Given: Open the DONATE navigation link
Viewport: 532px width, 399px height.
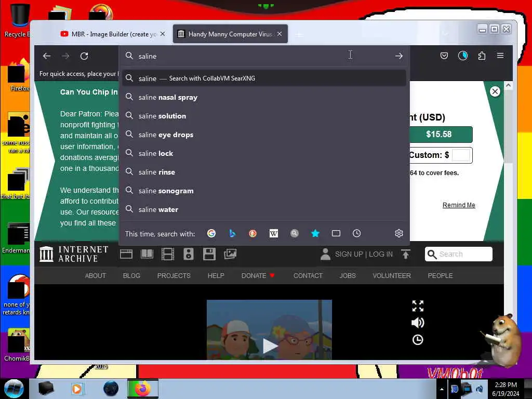Looking at the screenshot, I should pos(258,275).
